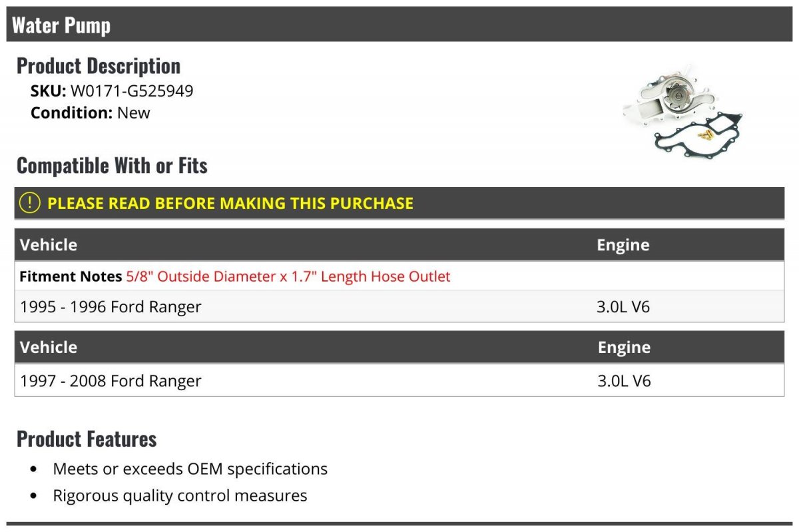Click the bold Fitment Notes label
799x532 pixels.
pyautogui.click(x=71, y=276)
